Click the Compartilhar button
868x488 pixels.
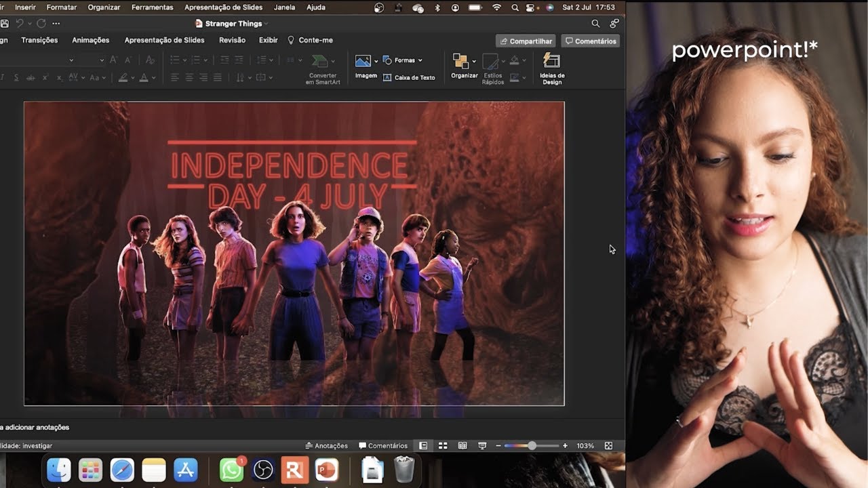(x=526, y=41)
